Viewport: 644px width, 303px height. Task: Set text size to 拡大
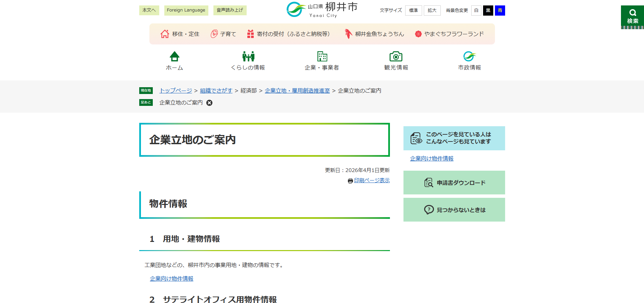coord(432,11)
